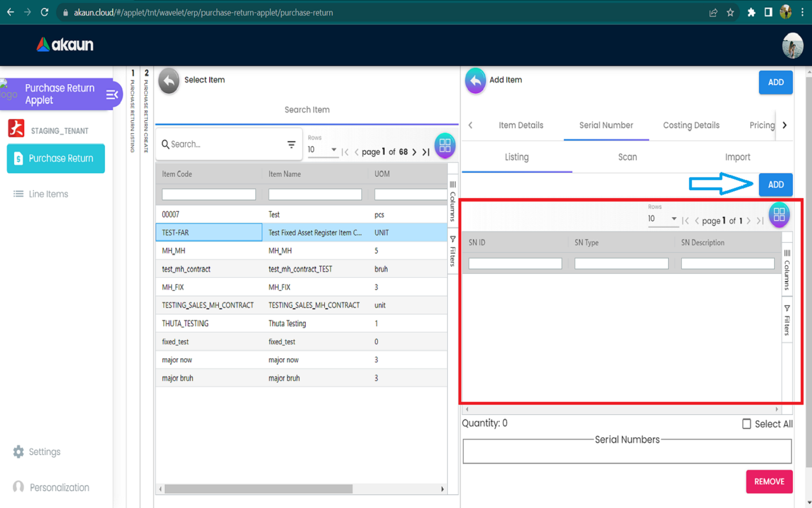This screenshot has width=812, height=508.
Task: Open Rows dropdown in Select Item panel
Action: (323, 150)
